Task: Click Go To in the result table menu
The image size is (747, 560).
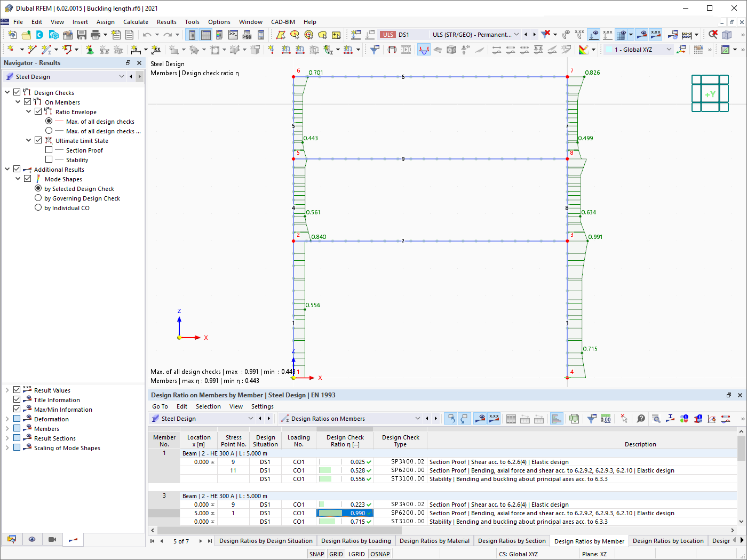Action: click(x=160, y=406)
